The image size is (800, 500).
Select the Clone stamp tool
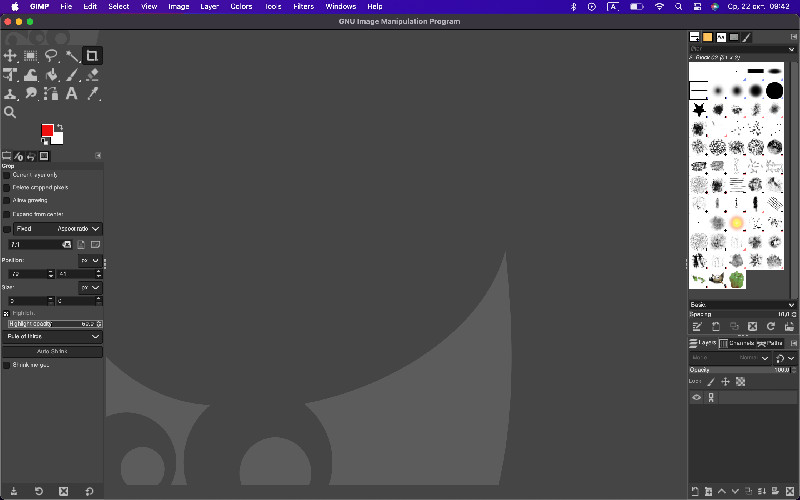coord(10,93)
